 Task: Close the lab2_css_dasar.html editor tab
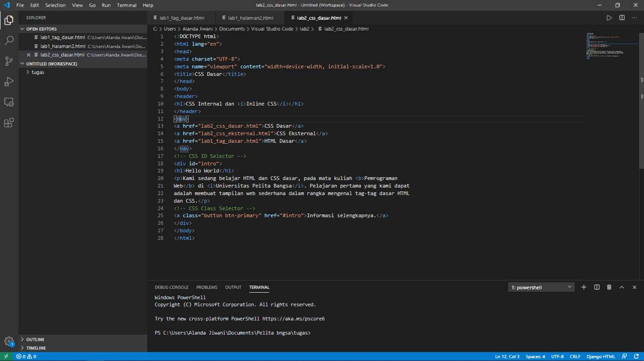346,18
